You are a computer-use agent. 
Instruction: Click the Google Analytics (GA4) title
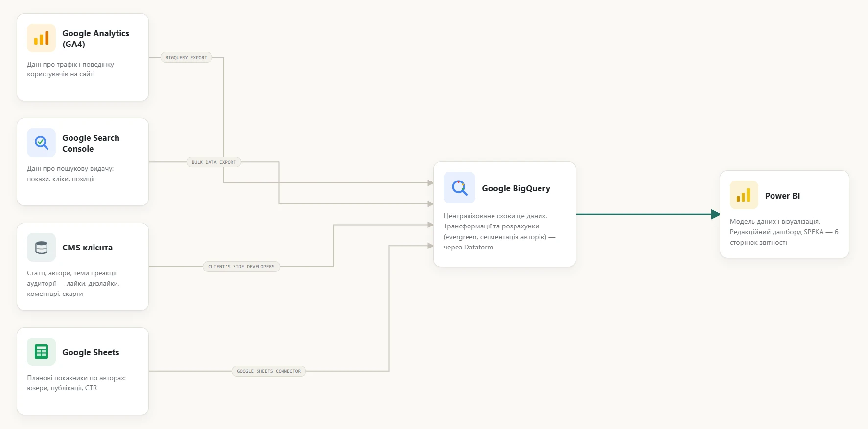coord(95,39)
